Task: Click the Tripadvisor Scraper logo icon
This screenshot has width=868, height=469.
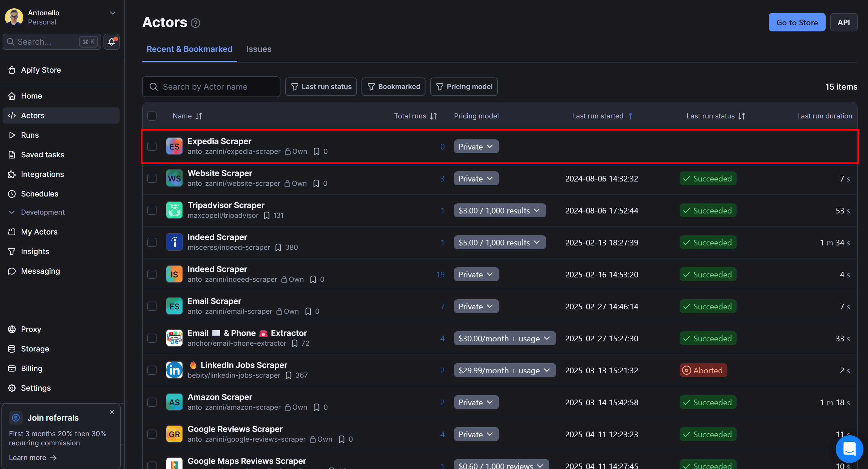Action: click(x=174, y=210)
